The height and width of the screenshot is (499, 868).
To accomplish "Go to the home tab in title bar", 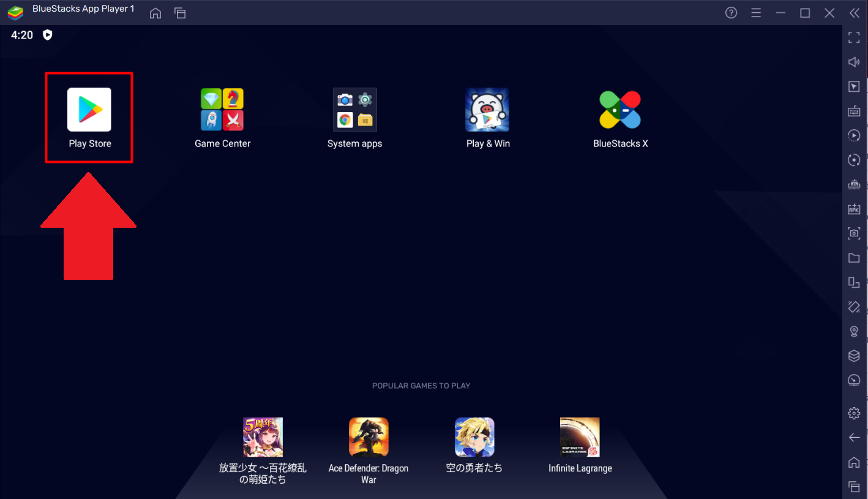I will 155,13.
